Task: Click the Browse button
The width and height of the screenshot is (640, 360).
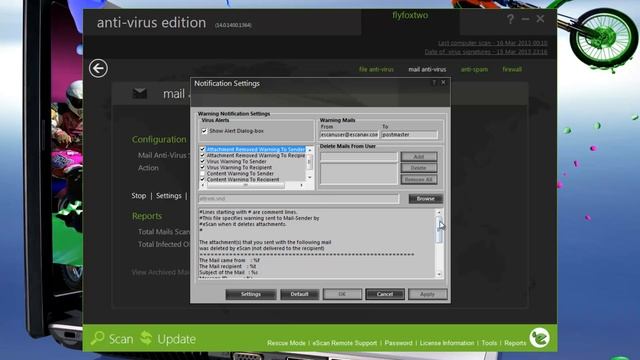Action: click(426, 199)
